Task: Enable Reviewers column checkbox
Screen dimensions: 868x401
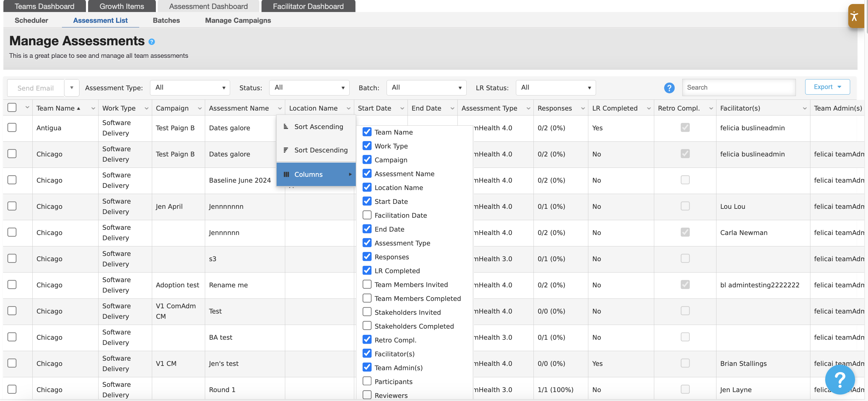Action: click(x=367, y=395)
